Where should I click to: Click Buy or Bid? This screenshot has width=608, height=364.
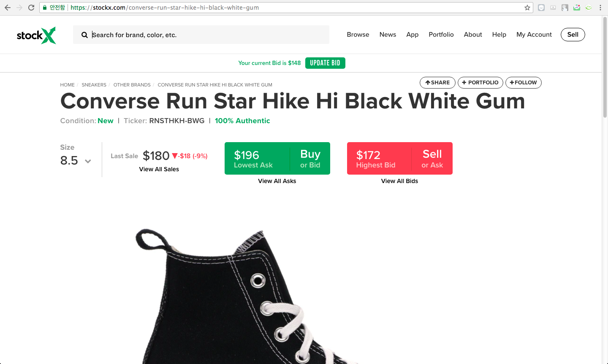click(x=310, y=159)
